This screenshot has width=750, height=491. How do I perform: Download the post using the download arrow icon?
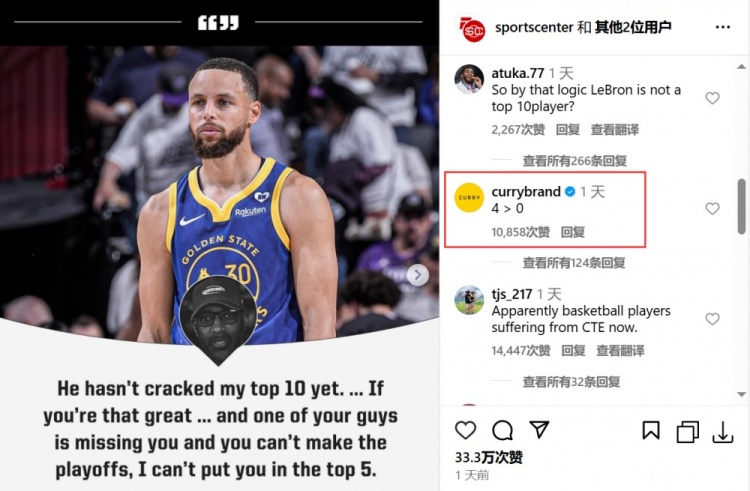(723, 432)
